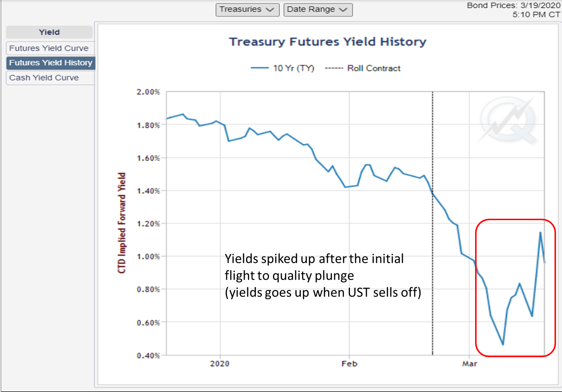The image size is (562, 392).
Task: Click the dashed Roll Contract legend line
Action: point(334,68)
